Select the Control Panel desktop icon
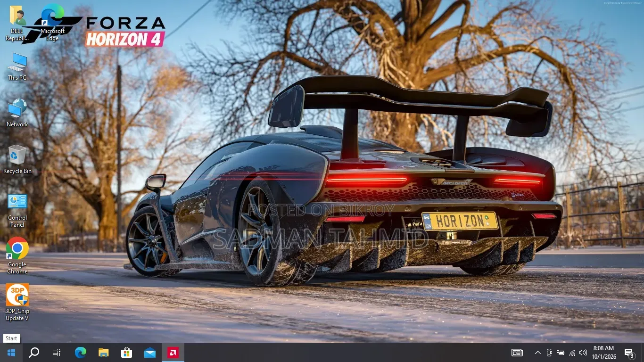644x362 pixels. (17, 210)
